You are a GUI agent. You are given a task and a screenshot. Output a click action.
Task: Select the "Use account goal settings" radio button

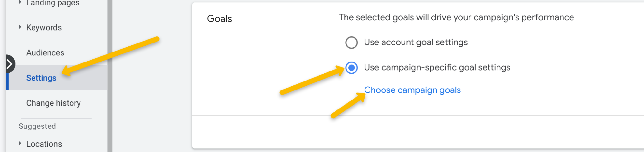351,43
